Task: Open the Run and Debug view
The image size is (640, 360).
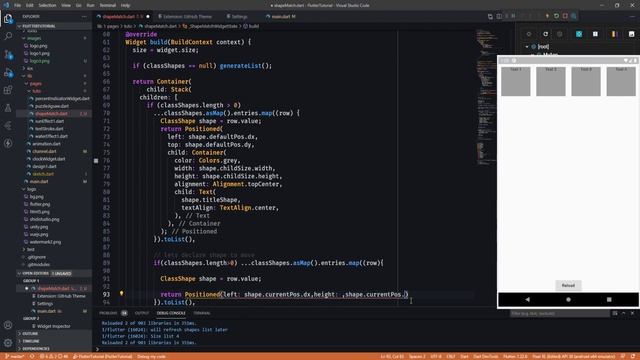Action: click(x=8, y=73)
